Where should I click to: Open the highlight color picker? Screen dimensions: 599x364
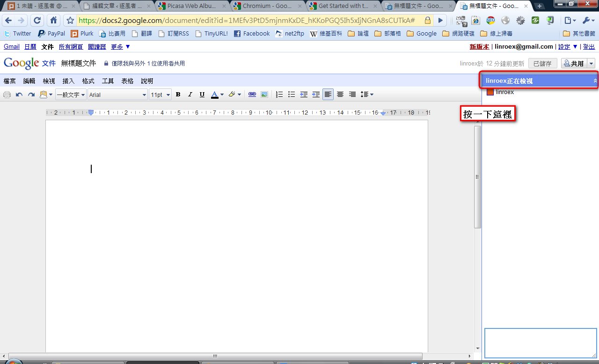tap(234, 95)
